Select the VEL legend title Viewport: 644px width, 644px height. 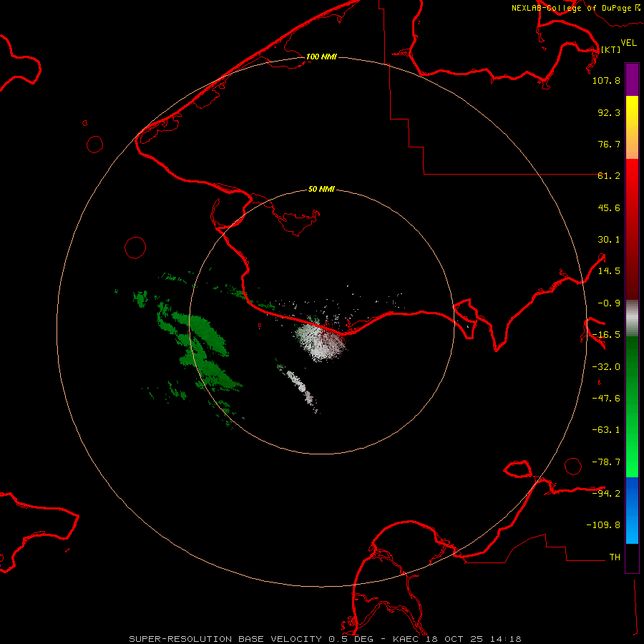coord(628,42)
